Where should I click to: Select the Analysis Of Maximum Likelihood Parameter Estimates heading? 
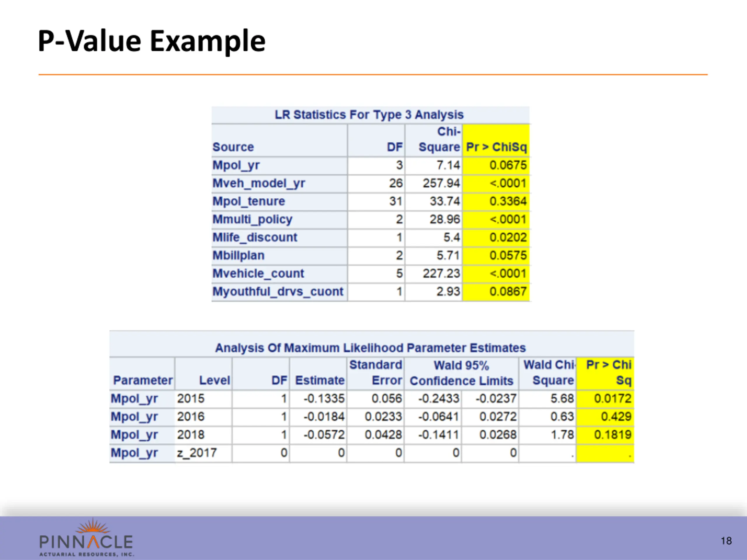[x=371, y=348]
